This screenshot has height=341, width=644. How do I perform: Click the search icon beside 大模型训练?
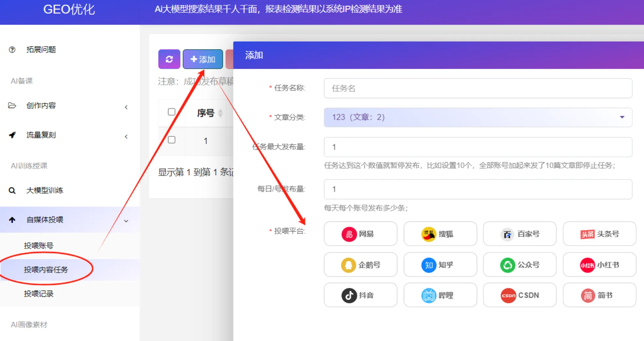click(12, 190)
